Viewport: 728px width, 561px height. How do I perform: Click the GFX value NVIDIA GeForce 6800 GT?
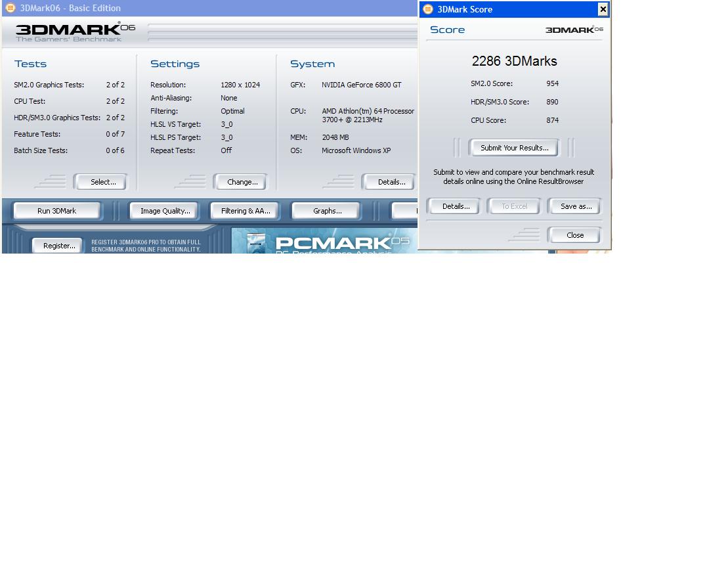pos(361,85)
